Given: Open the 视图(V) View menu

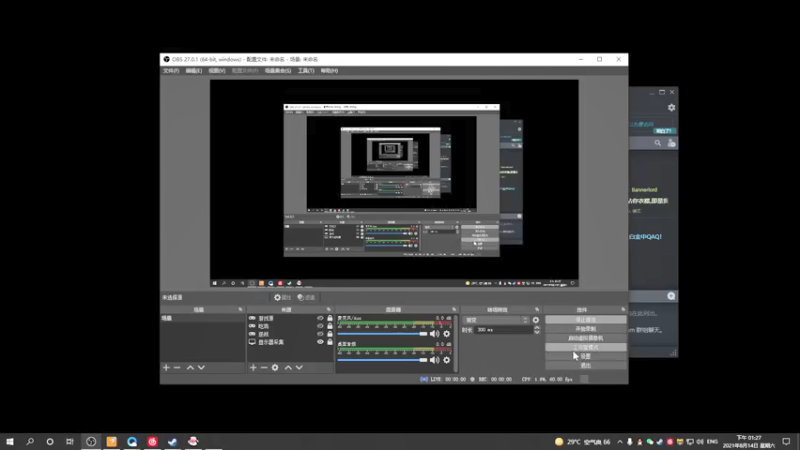Looking at the screenshot, I should click(217, 71).
